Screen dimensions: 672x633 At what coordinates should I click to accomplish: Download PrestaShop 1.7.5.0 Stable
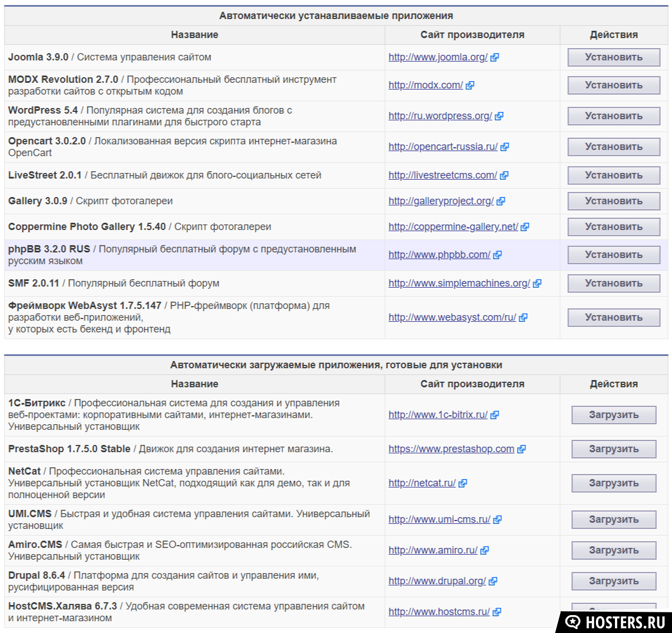pyautogui.click(x=614, y=449)
